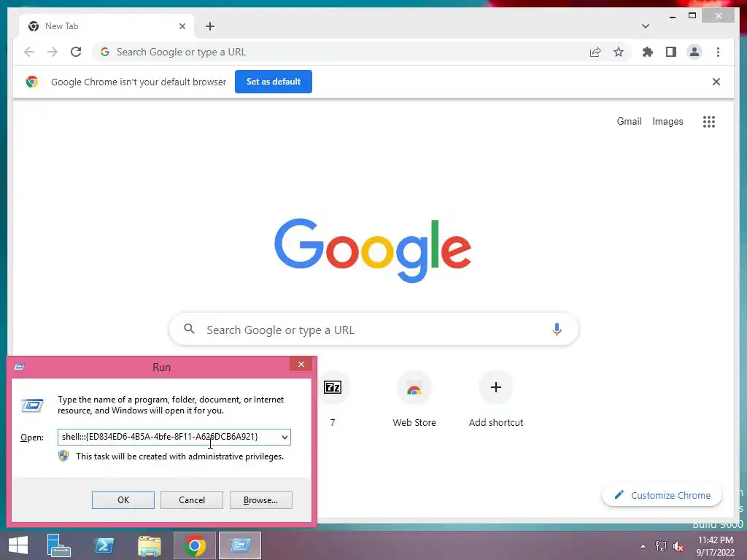Click the Google search box

[x=373, y=330]
